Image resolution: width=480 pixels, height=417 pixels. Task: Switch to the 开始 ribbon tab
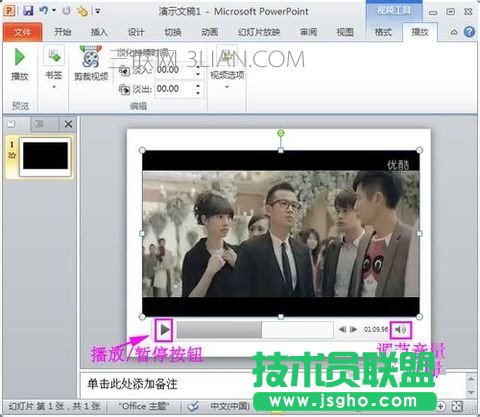point(62,32)
